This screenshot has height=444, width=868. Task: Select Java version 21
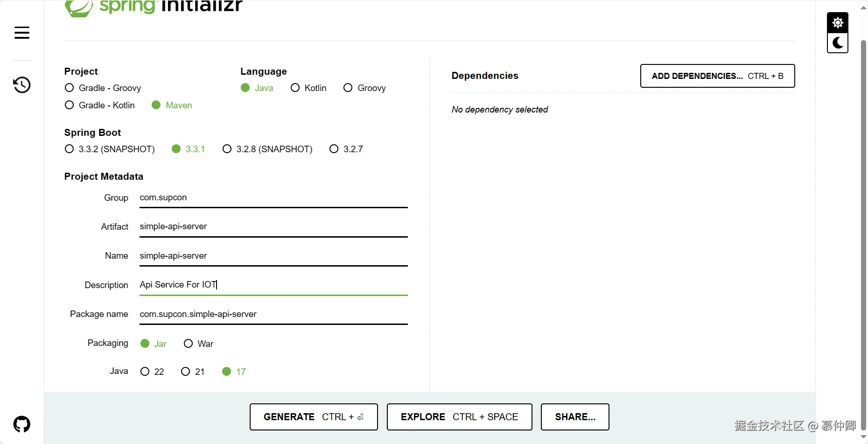click(193, 372)
